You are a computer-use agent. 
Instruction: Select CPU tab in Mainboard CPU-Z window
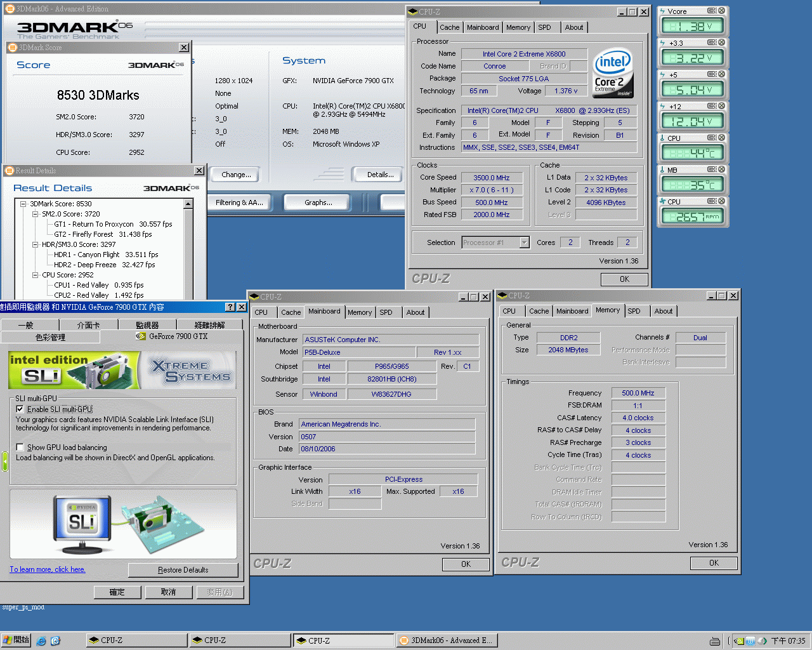[x=261, y=312]
